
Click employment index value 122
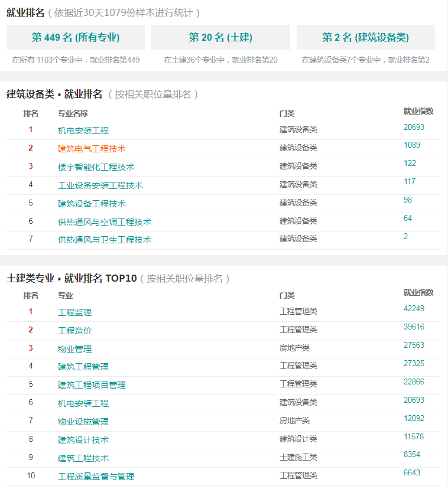point(410,163)
